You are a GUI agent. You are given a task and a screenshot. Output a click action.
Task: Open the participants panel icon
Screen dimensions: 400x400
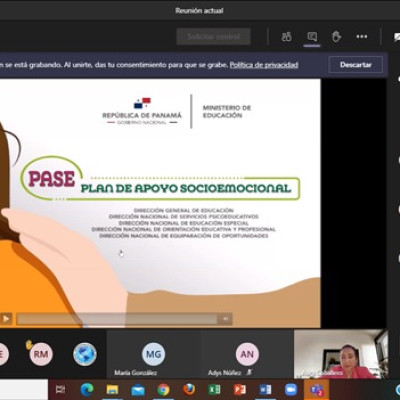[x=286, y=37]
